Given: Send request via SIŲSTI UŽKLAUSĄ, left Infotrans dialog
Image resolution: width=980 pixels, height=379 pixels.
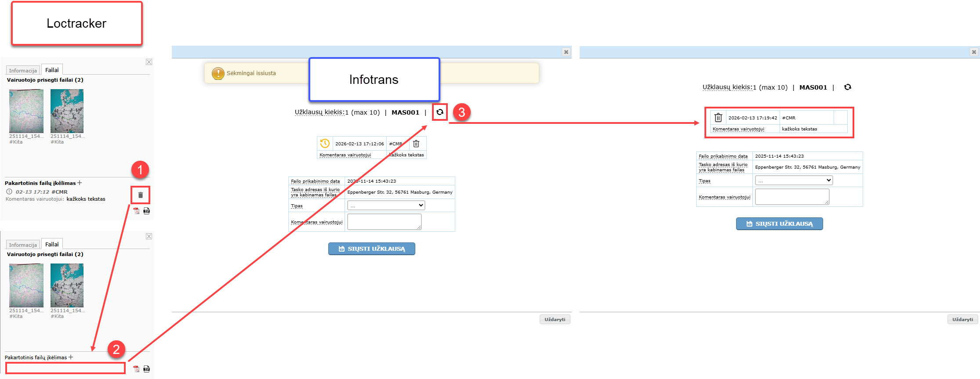Looking at the screenshot, I should tap(372, 249).
